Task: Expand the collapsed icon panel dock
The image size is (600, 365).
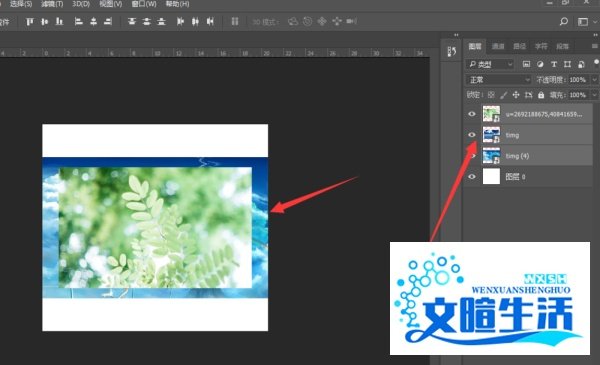Action: click(x=456, y=35)
